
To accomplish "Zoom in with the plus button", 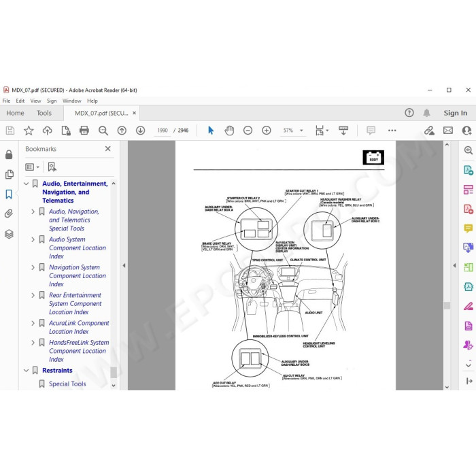I will click(267, 131).
